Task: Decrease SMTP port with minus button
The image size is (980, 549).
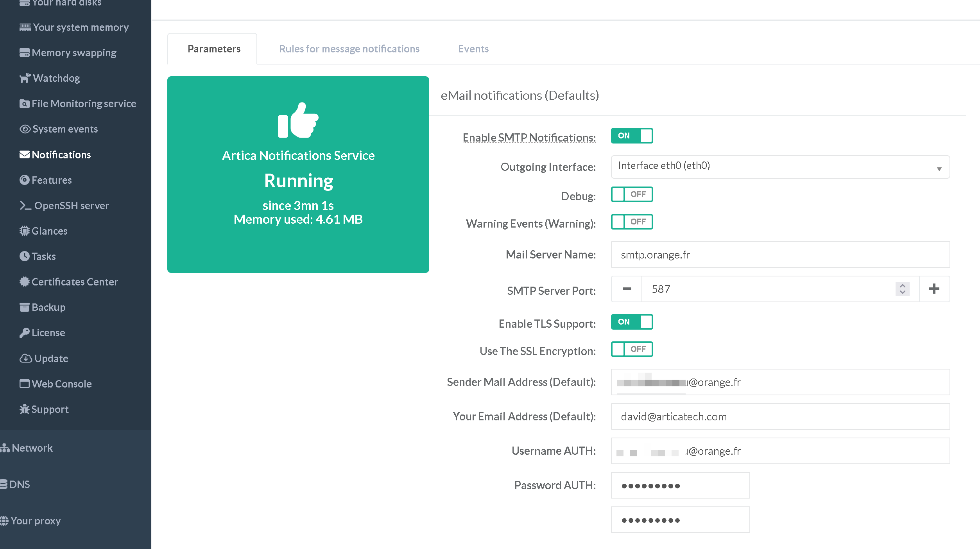Action: (627, 289)
